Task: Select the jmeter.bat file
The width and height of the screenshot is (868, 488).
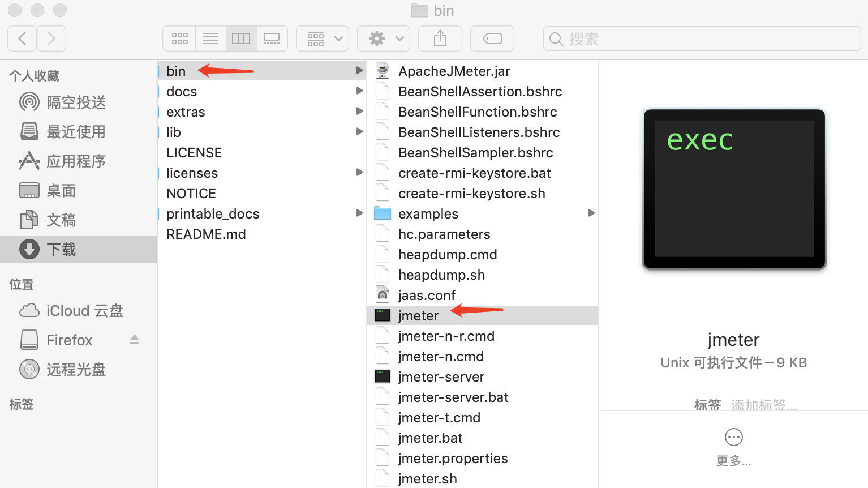Action: (x=482, y=438)
